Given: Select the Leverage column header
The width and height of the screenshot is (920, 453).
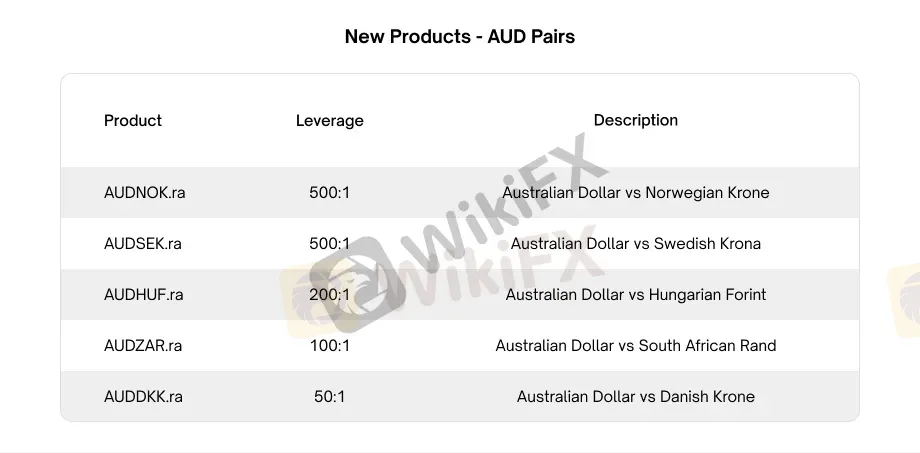Looking at the screenshot, I should coord(329,121).
